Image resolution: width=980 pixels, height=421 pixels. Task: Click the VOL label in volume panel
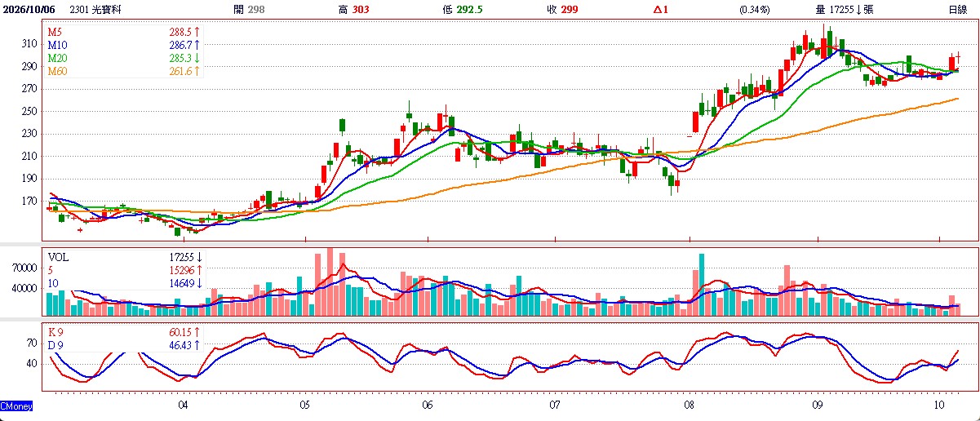(58, 257)
